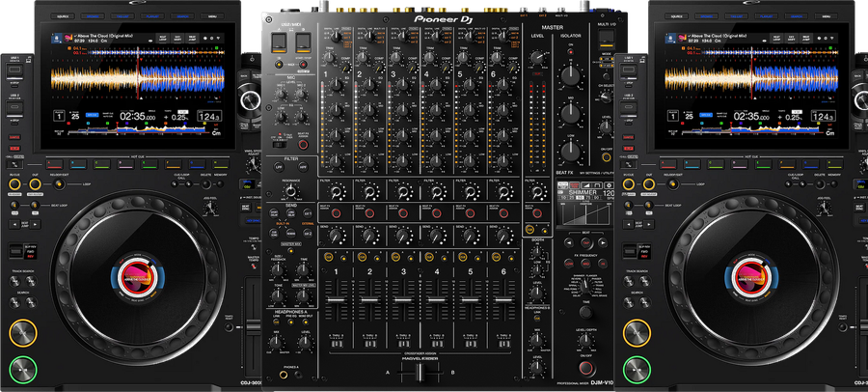Hit the yellow CUE button on left deck

23,333
